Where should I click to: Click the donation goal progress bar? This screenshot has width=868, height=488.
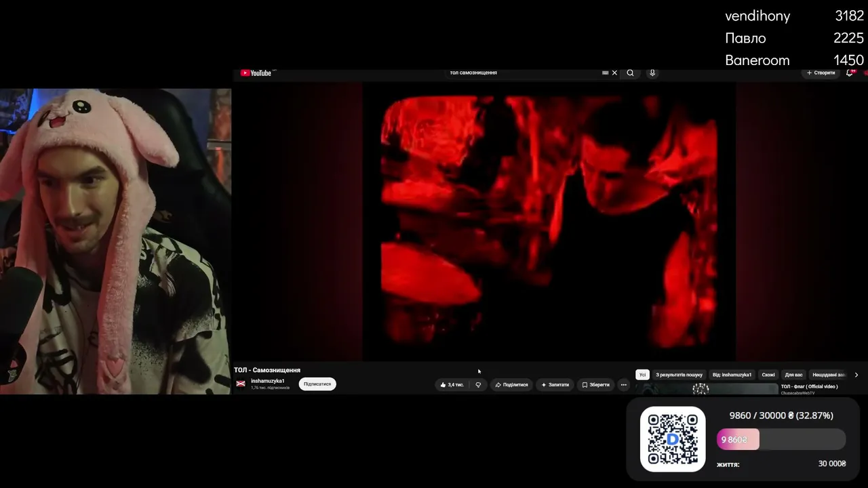pos(781,439)
